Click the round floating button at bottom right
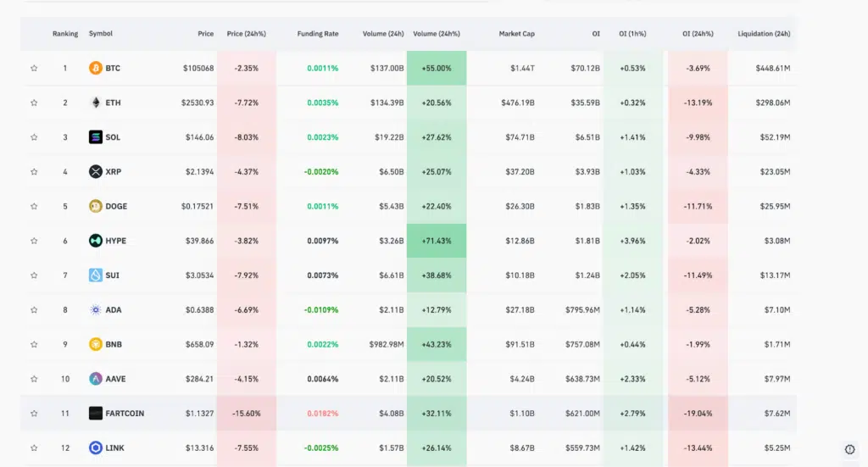Image resolution: width=868 pixels, height=467 pixels. coord(850,449)
